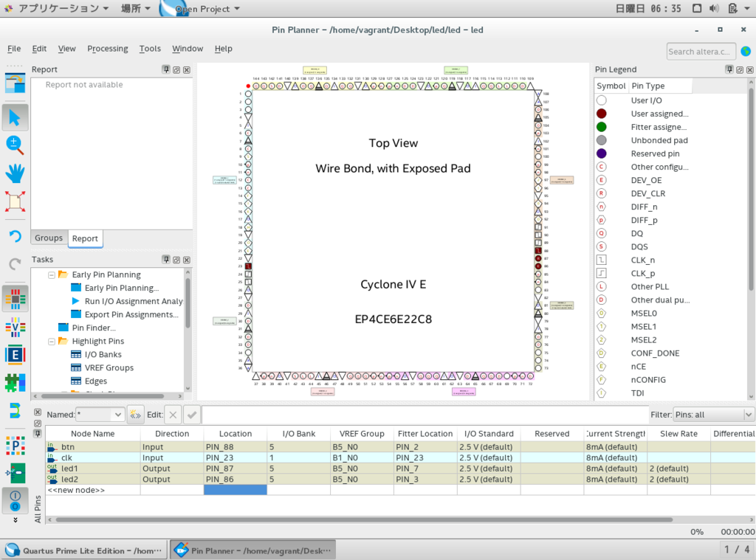Collapse the Highlight Pins folder
The image size is (756, 560).
[52, 341]
